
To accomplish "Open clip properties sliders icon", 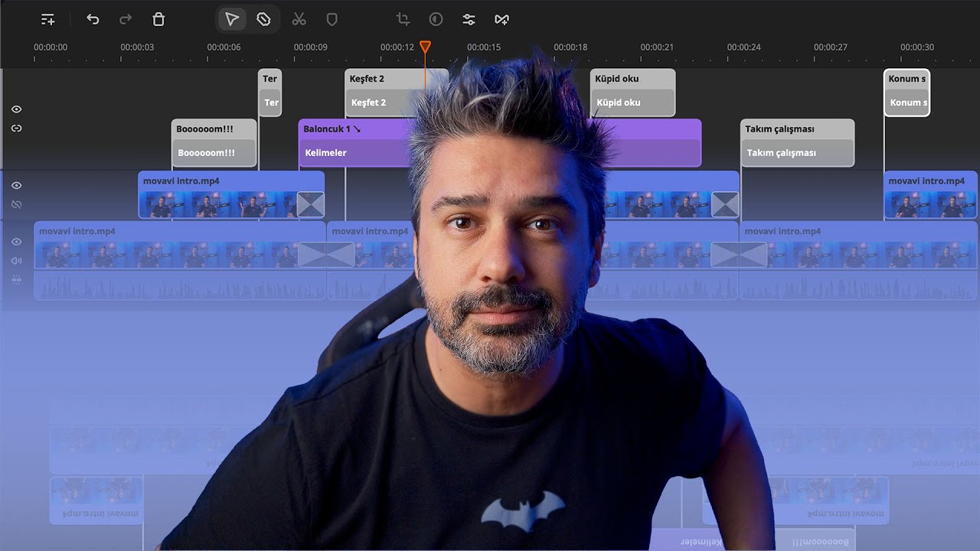I will tap(469, 19).
